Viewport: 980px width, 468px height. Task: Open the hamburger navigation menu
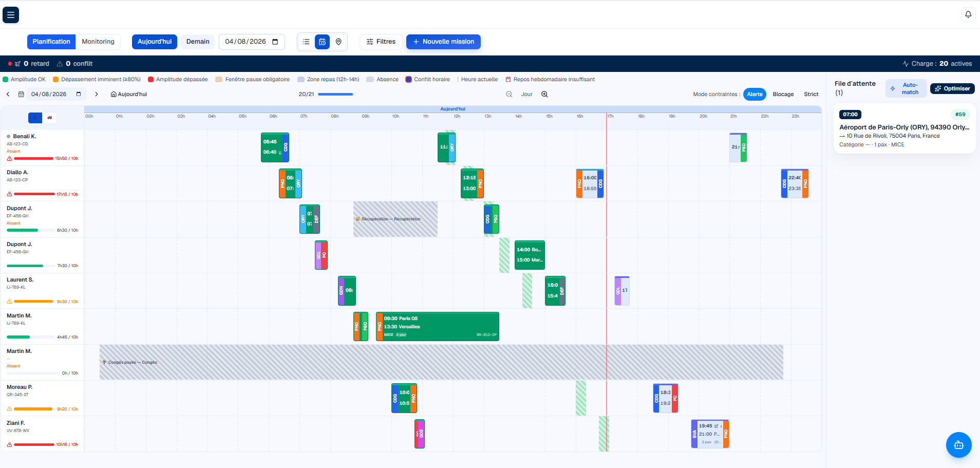11,15
